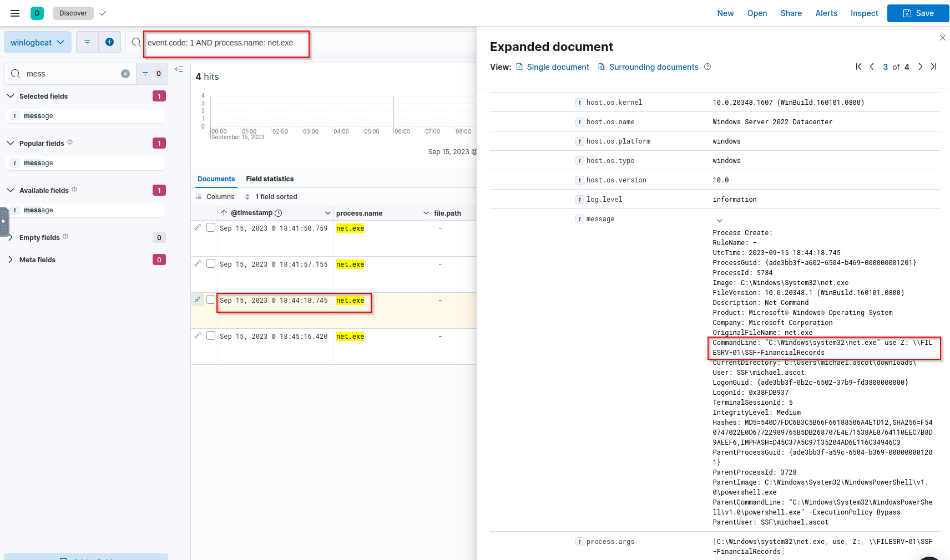Expand the Meta fields section
Image resolution: width=950 pixels, height=560 pixels.
point(11,259)
